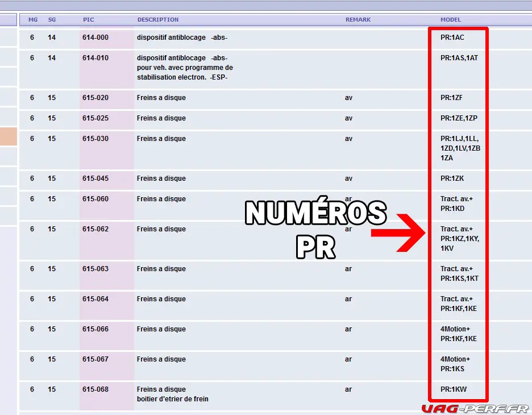532x415 pixels.
Task: Click the ESP stabilisation description of 614-010
Action: (185, 68)
